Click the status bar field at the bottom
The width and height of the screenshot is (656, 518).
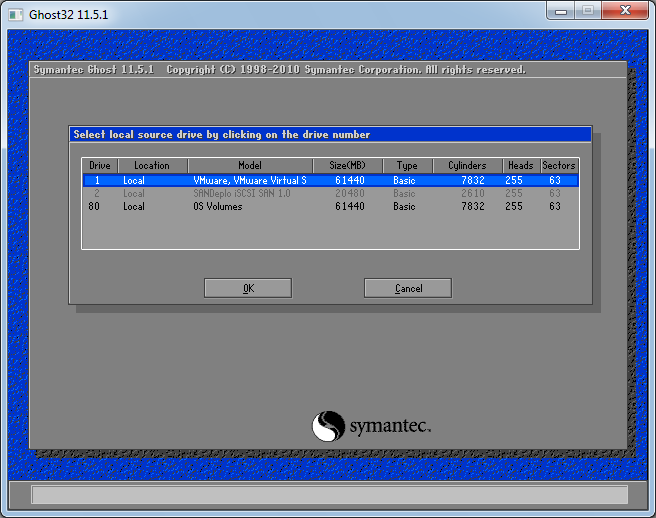329,495
